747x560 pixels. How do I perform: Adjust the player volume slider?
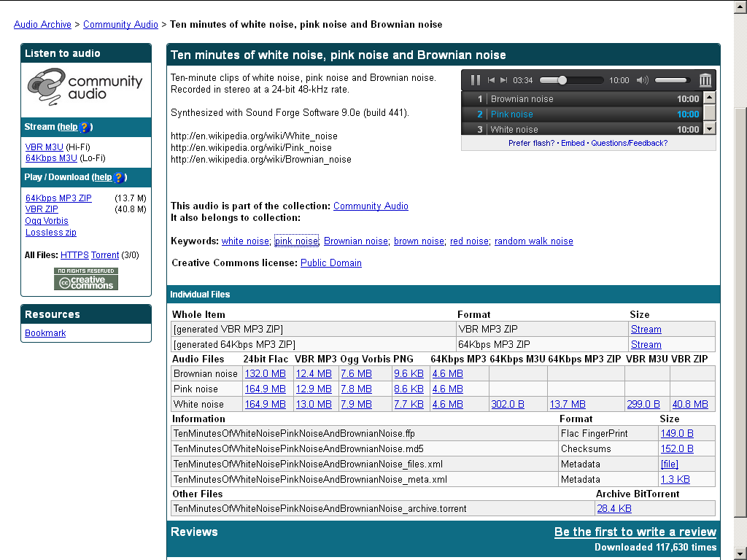pyautogui.click(x=671, y=80)
